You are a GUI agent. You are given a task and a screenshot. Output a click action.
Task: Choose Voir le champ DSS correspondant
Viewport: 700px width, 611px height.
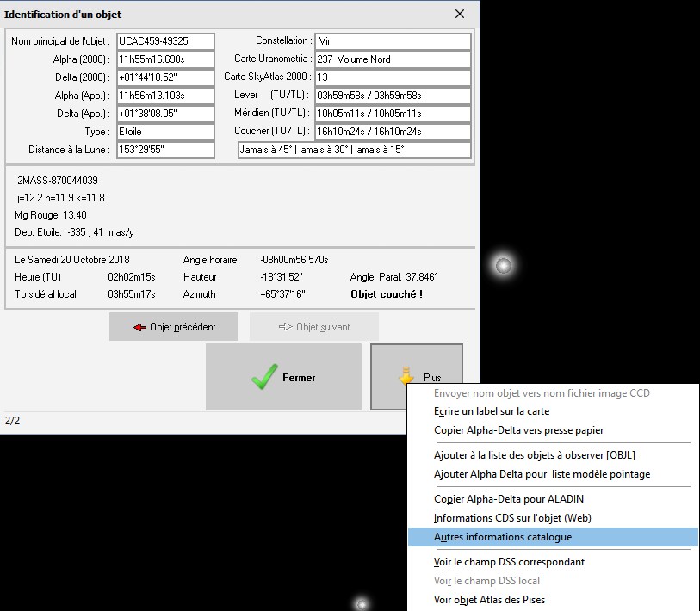click(509, 562)
